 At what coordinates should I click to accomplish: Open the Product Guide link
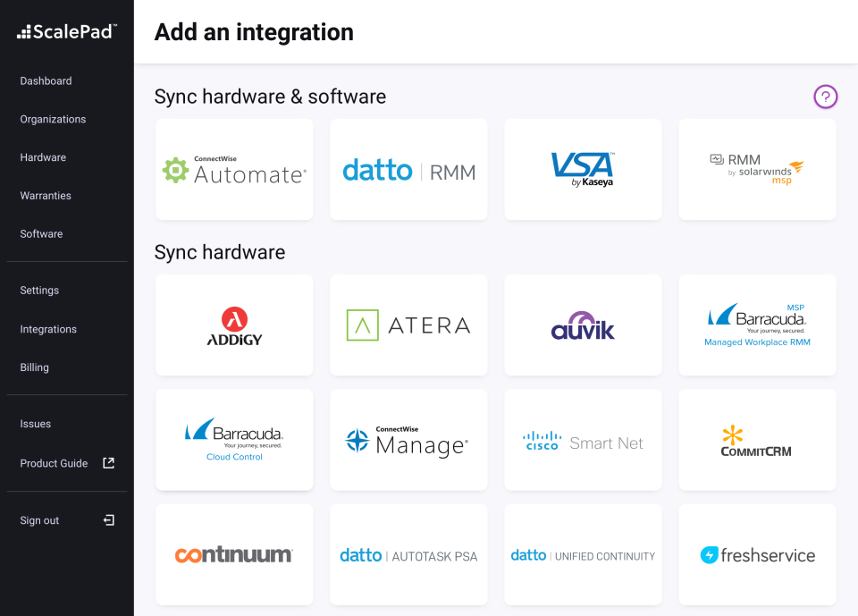tap(54, 463)
